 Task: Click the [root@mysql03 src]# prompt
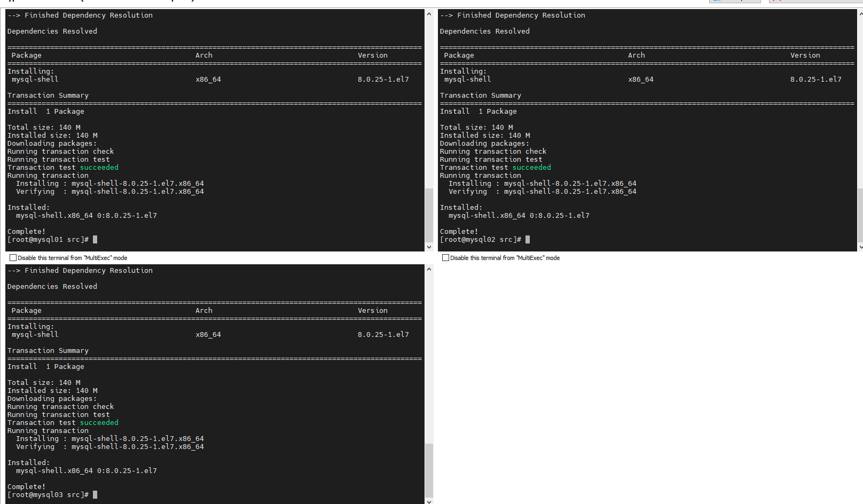click(x=48, y=495)
